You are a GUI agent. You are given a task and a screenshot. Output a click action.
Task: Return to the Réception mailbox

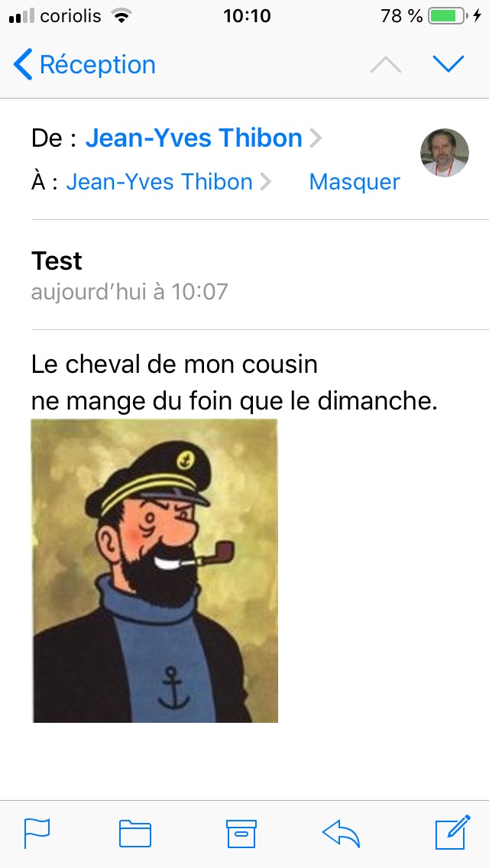pyautogui.click(x=84, y=65)
